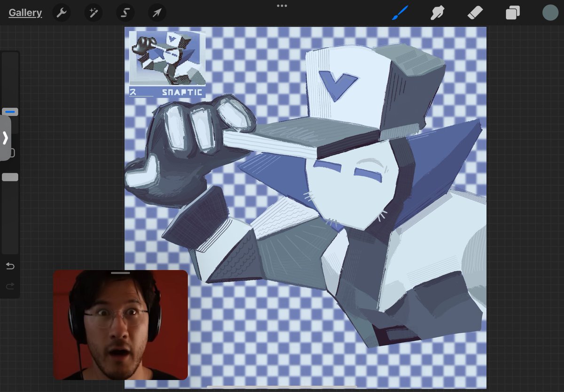The image size is (564, 392).
Task: Open the active color picker circle
Action: (550, 13)
